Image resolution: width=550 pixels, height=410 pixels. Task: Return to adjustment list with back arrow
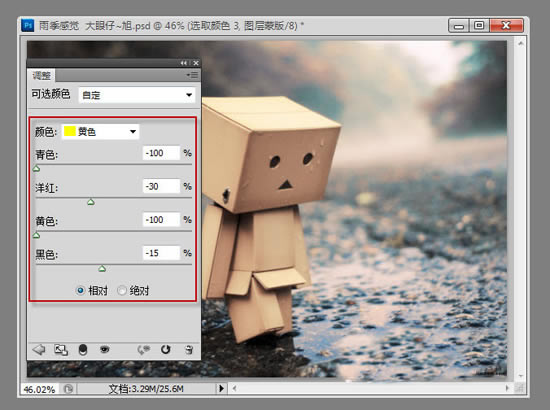click(x=39, y=350)
